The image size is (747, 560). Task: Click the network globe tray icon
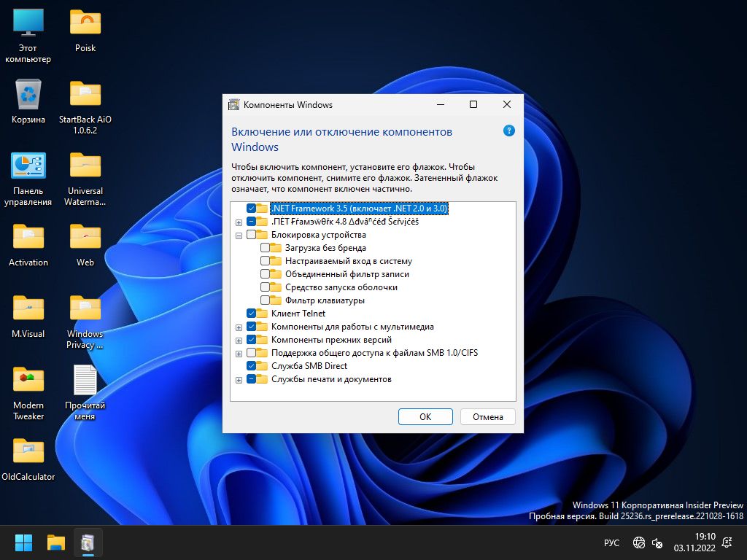[638, 542]
